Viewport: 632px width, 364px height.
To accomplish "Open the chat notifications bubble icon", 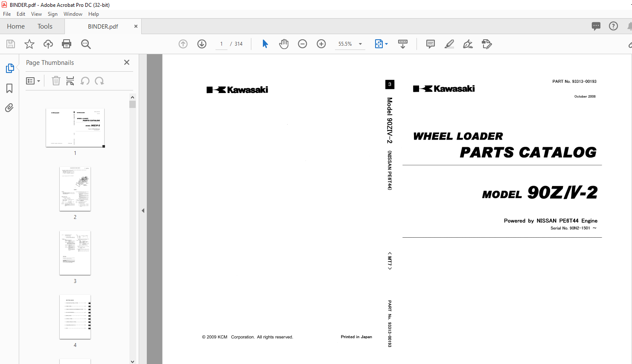I will click(x=596, y=26).
